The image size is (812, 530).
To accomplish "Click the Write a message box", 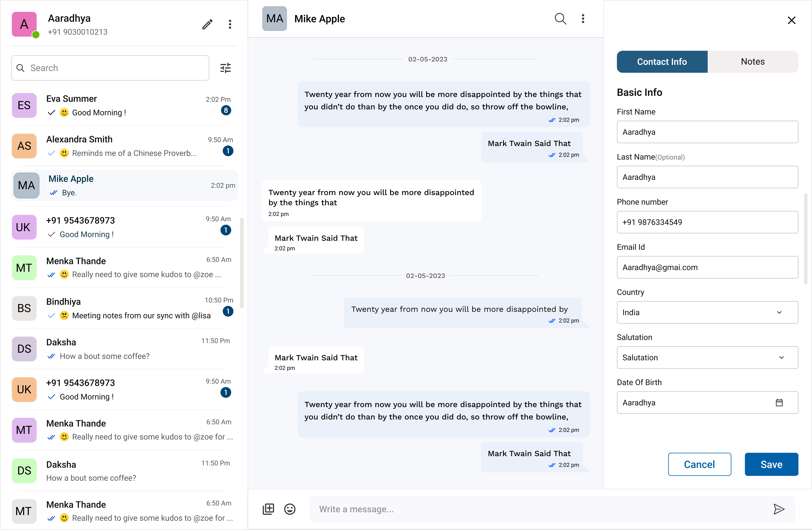I will [552, 509].
